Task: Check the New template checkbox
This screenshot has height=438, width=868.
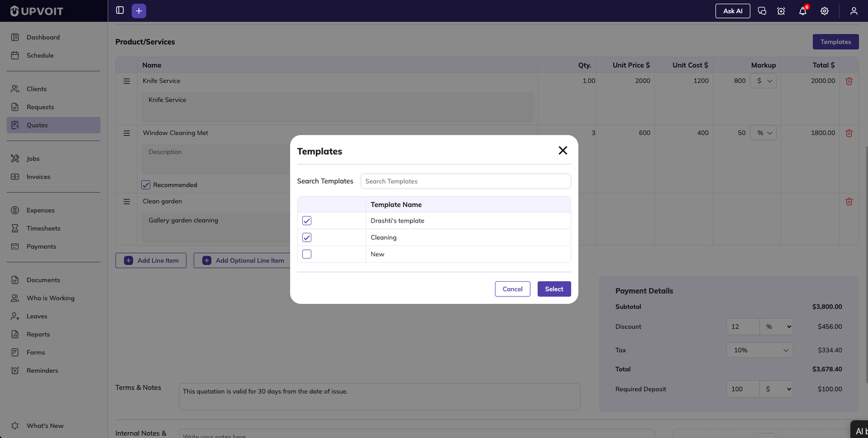Action: click(x=307, y=254)
